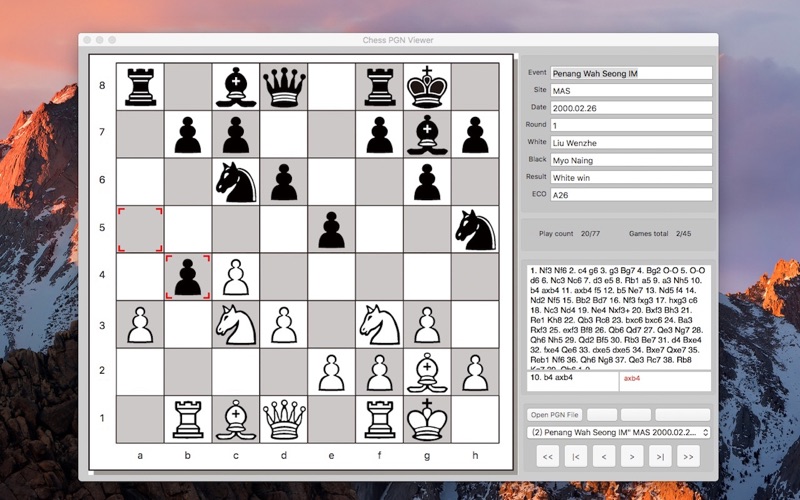Select the white pawn on d3
800x500 pixels.
coord(284,325)
